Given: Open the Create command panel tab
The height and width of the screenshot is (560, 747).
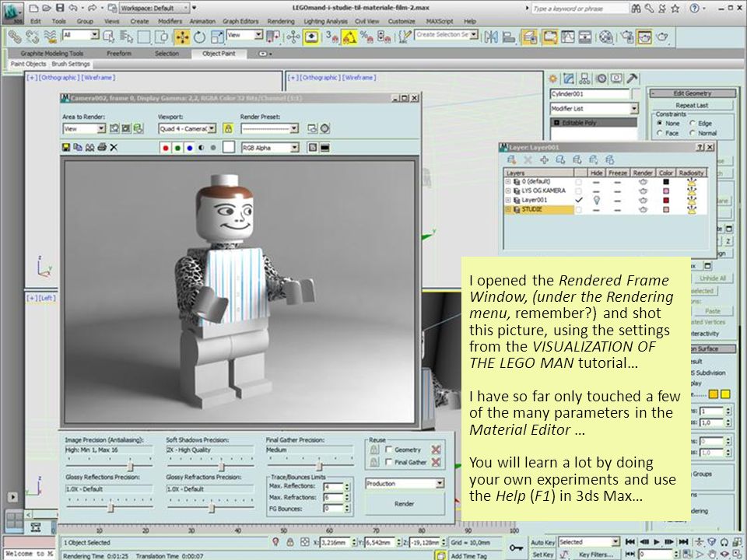Looking at the screenshot, I should [553, 79].
